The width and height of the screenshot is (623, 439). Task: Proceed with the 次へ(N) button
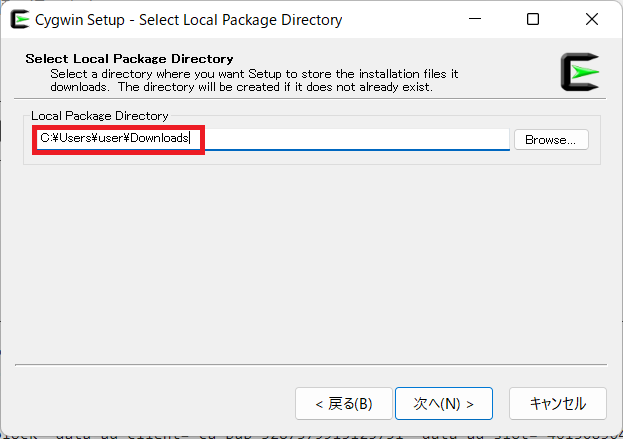[444, 404]
